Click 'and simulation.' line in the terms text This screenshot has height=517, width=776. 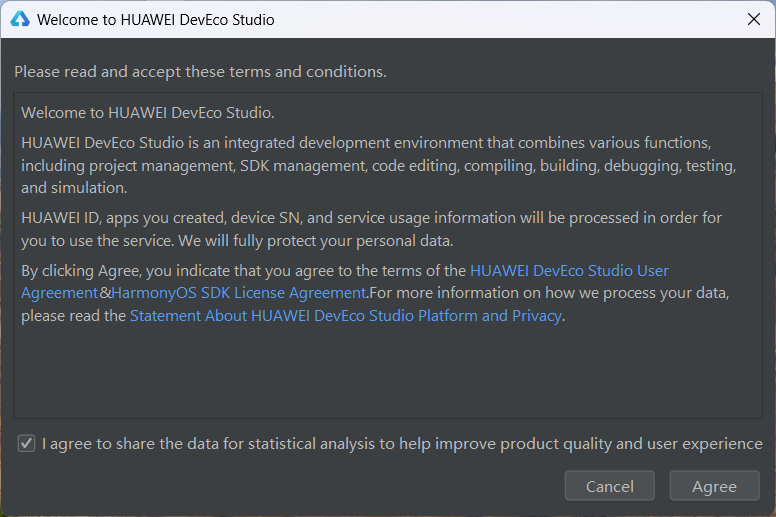point(74,188)
